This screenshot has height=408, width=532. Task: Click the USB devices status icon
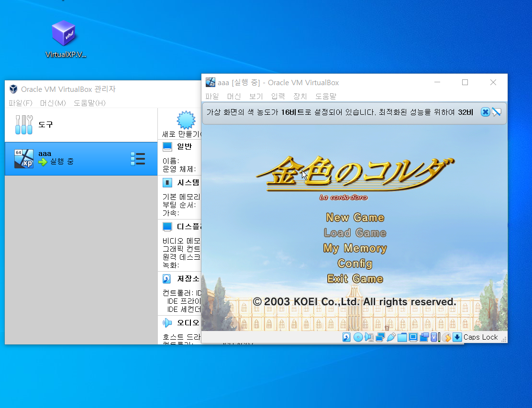click(x=391, y=337)
